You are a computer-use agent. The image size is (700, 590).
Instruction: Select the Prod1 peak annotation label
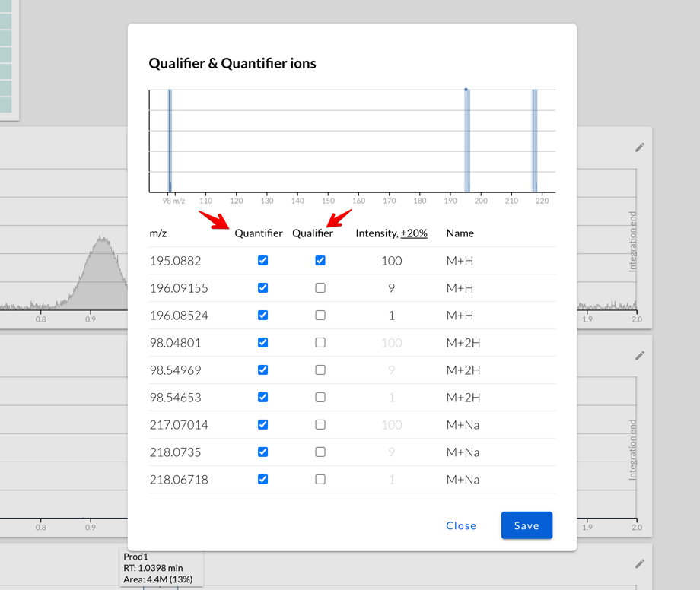tap(161, 566)
